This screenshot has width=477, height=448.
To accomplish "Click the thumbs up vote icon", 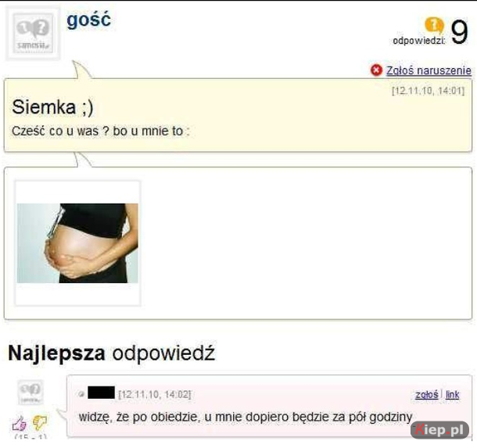I will point(19,423).
